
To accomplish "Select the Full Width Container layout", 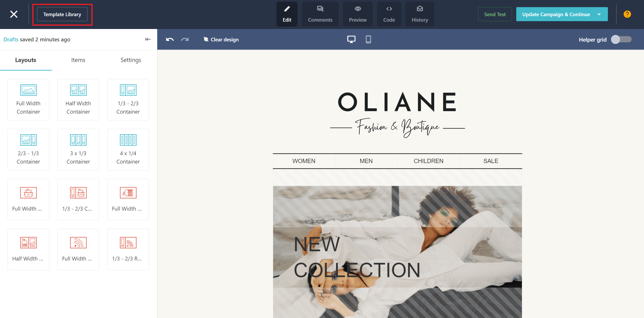I will coord(28,99).
